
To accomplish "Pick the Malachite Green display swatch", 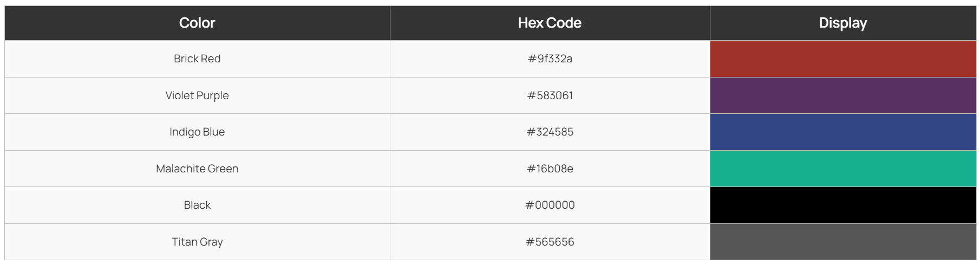I will (x=843, y=169).
